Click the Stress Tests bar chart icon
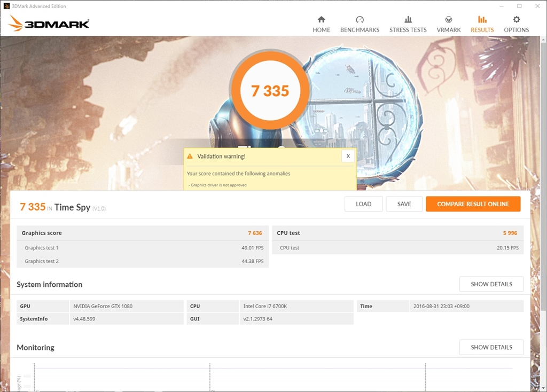Viewport: 547px width, 392px height. (x=408, y=19)
